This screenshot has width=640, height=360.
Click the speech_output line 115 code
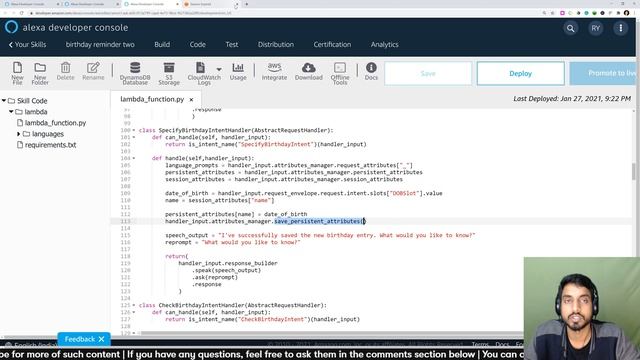tap(320, 236)
